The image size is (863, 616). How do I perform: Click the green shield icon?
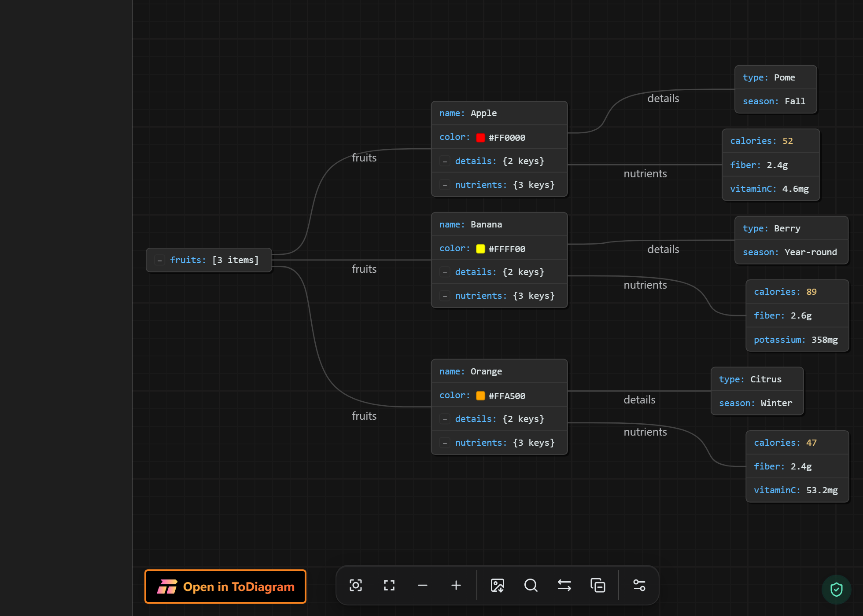[836, 589]
